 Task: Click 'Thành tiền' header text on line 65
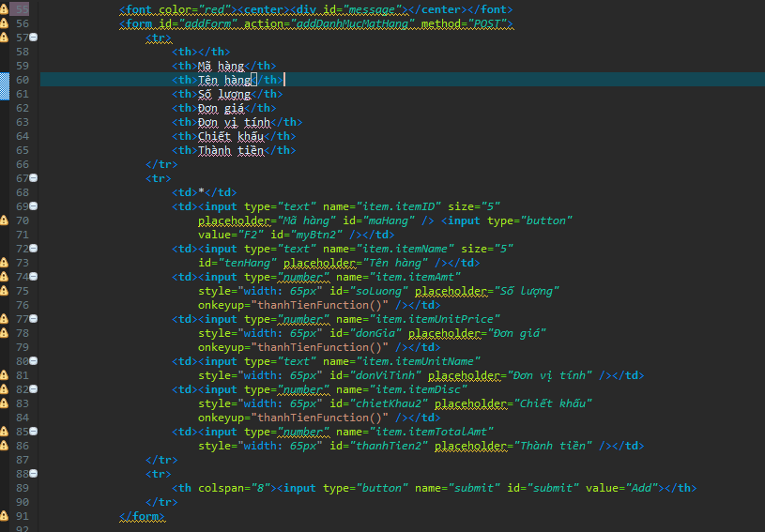click(x=231, y=151)
